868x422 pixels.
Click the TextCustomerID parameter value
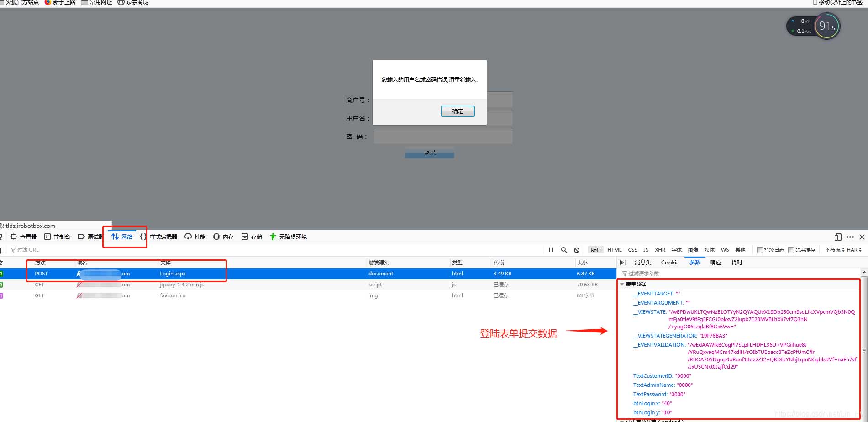tap(683, 376)
